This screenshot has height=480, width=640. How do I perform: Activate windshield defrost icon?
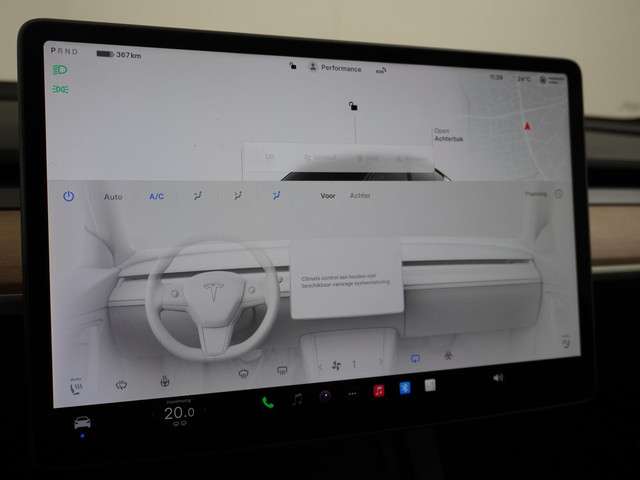click(121, 385)
